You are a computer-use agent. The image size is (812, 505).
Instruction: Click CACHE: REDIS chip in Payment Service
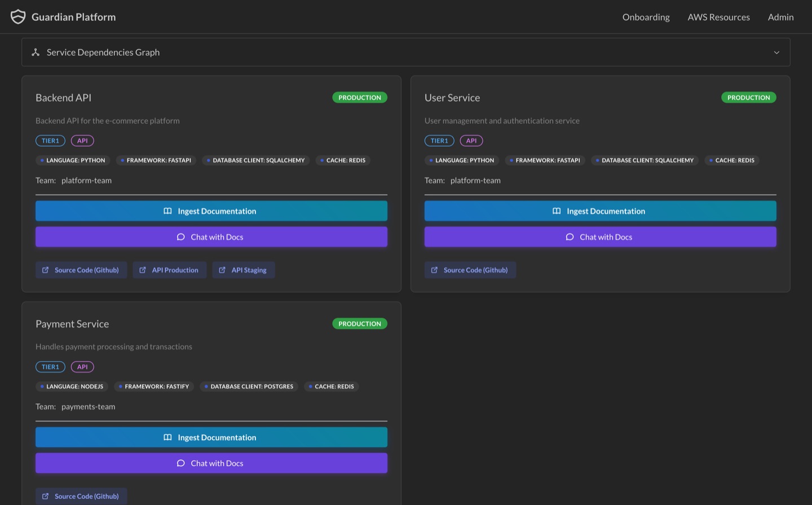coord(332,387)
